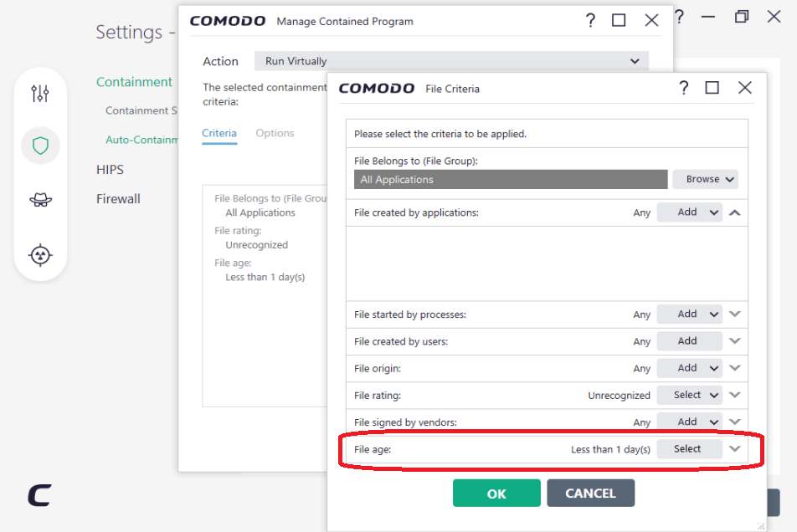Open the File rating Select dropdown
797x532 pixels.
tap(689, 395)
